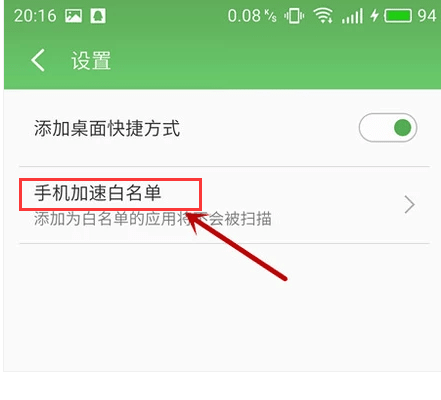This screenshot has width=441, height=400.
Task: Tap the 添加桌面快捷方式 label
Action: pos(107,128)
